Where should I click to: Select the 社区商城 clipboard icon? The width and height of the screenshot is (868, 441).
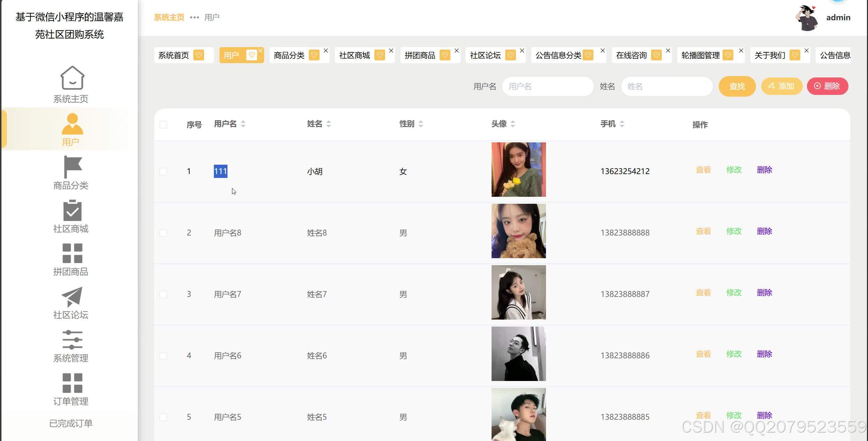point(72,210)
